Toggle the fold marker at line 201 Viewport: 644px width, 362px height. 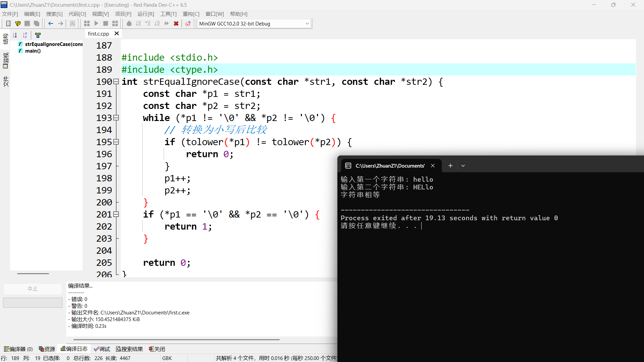(116, 214)
